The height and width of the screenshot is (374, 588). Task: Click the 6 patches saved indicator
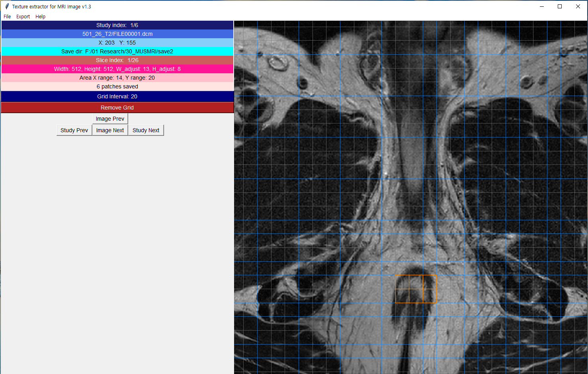pos(117,86)
